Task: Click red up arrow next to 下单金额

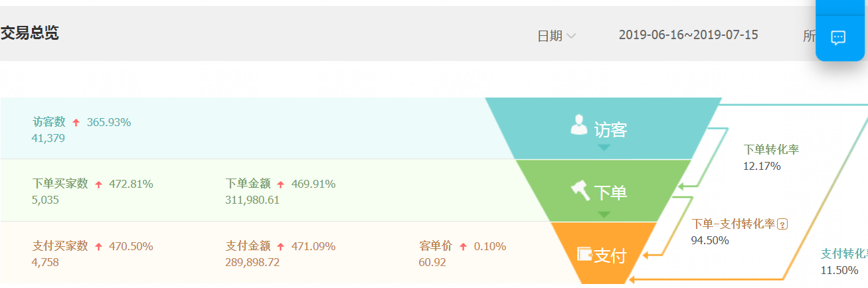Action: pos(280,184)
